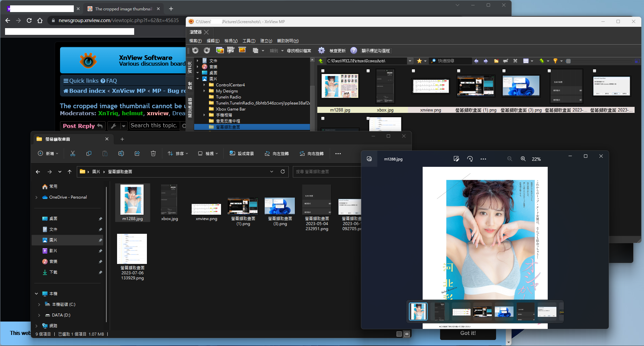
Task: Expand the ControlCenter4 folder in XnView tree
Action: click(204, 85)
